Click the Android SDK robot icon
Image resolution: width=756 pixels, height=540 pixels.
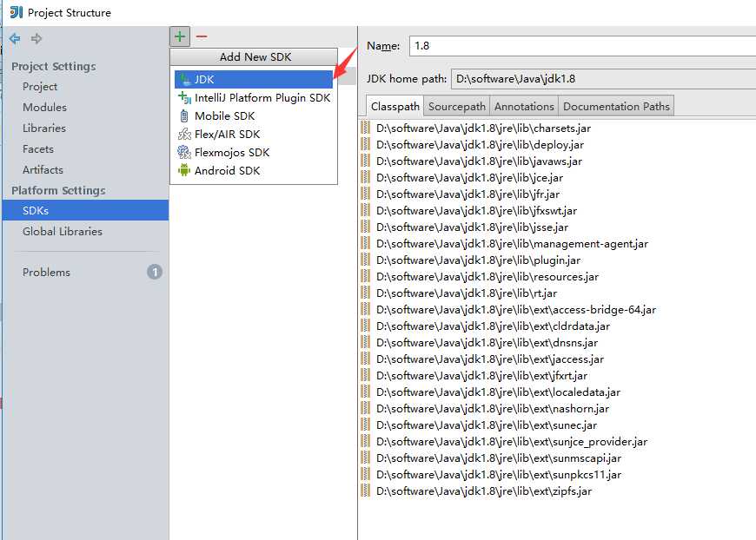point(184,170)
